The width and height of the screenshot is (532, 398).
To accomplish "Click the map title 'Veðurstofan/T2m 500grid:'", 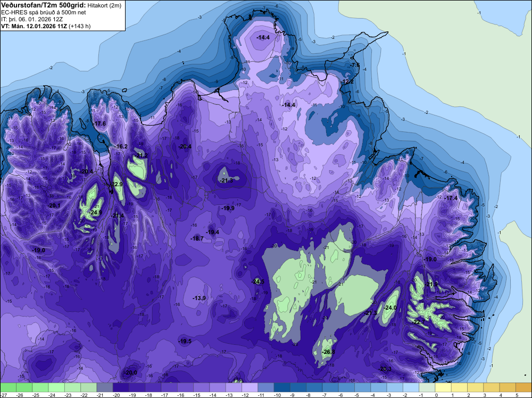I will [44, 5].
